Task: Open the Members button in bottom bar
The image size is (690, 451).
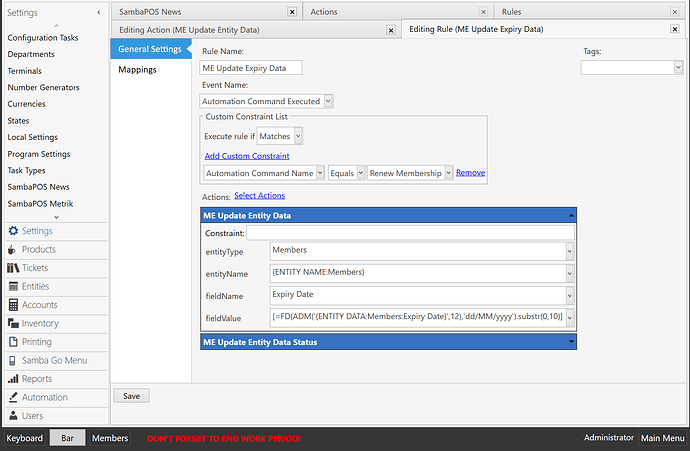Action: (x=110, y=438)
